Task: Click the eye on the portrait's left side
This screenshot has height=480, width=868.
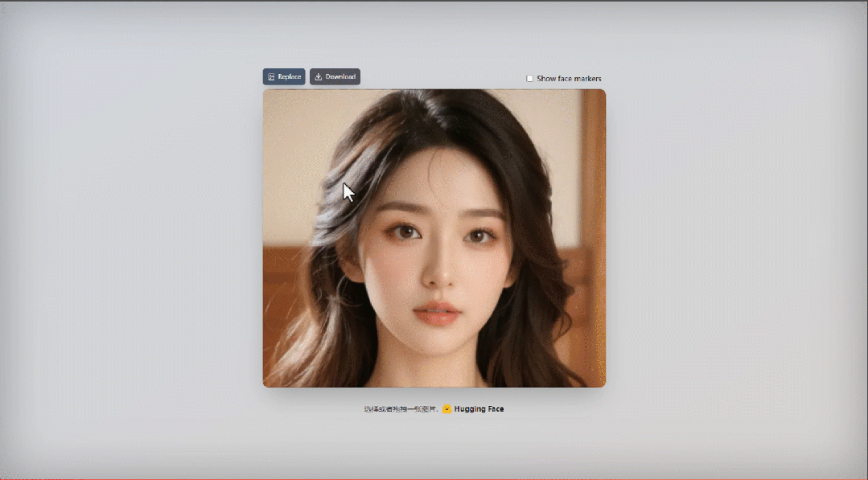Action: tap(406, 232)
